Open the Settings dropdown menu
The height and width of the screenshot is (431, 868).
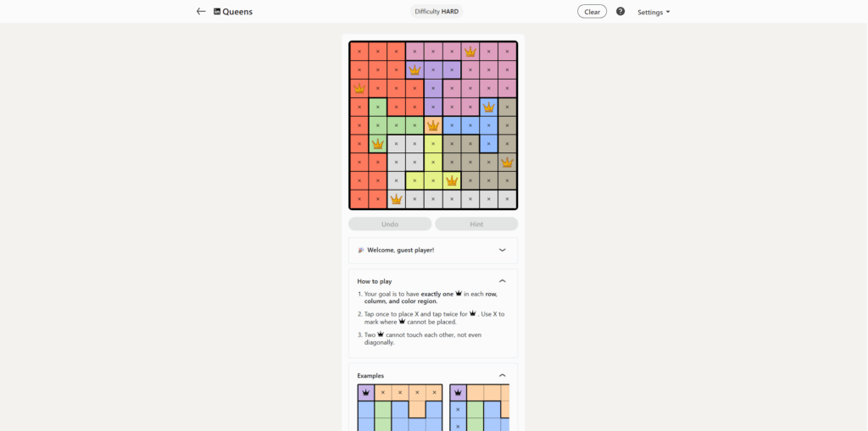point(654,12)
